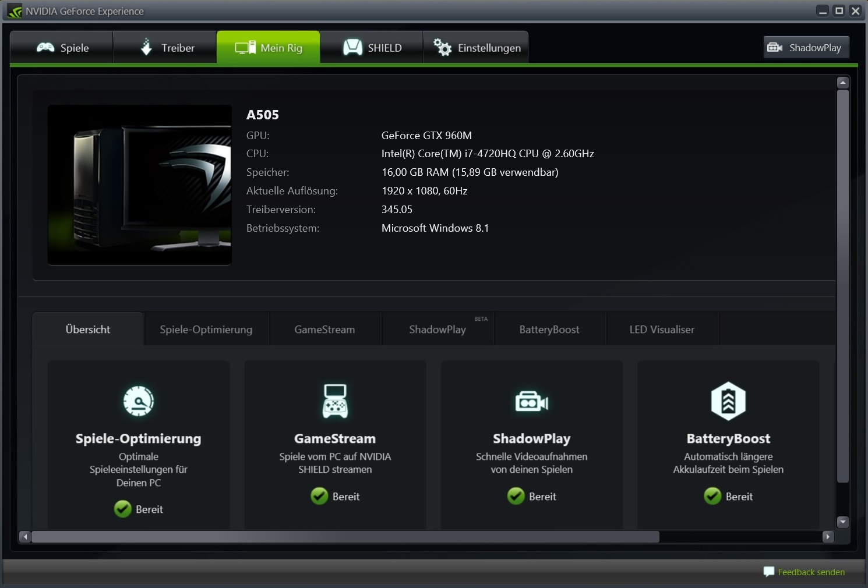This screenshot has width=868, height=588.
Task: Click the horizontal scrollbar left arrow
Action: (x=25, y=537)
